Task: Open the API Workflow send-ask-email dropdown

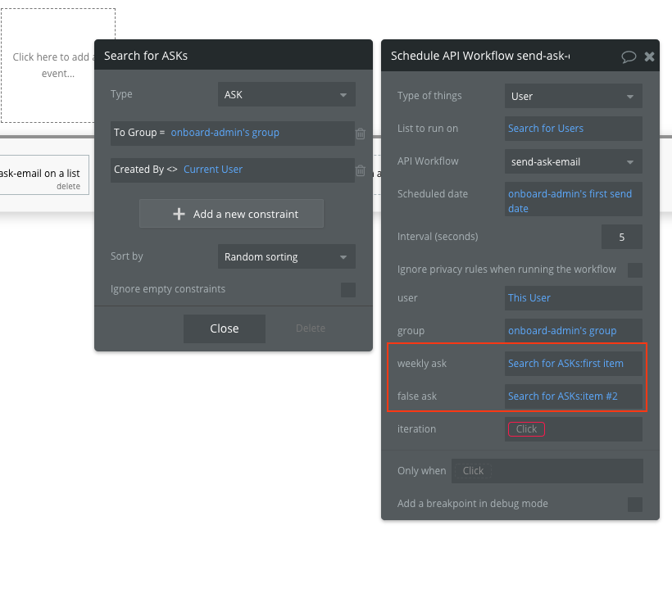Action: pyautogui.click(x=573, y=161)
